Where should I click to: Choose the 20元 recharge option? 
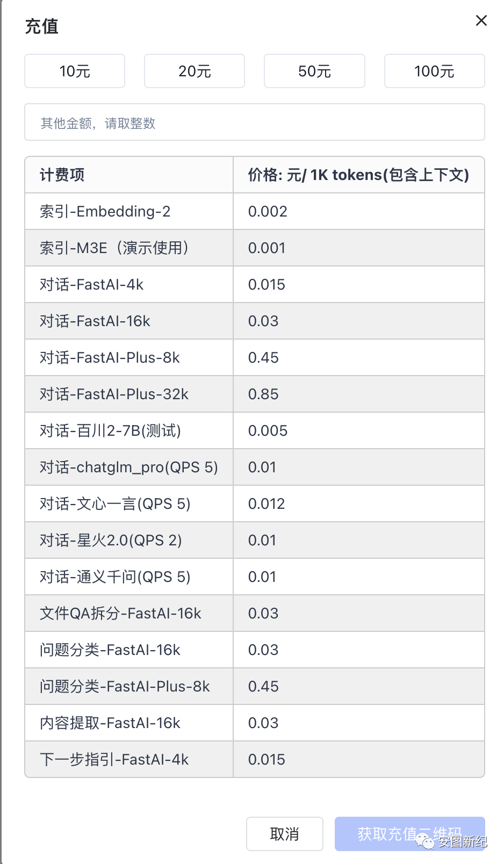(x=195, y=71)
